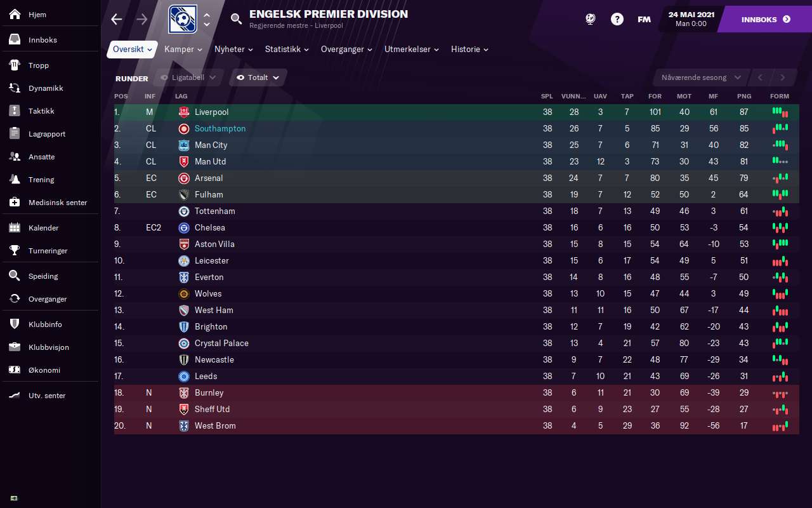Image resolution: width=812 pixels, height=508 pixels.
Task: Expand the Statistikk dropdown menu
Action: pyautogui.click(x=287, y=50)
